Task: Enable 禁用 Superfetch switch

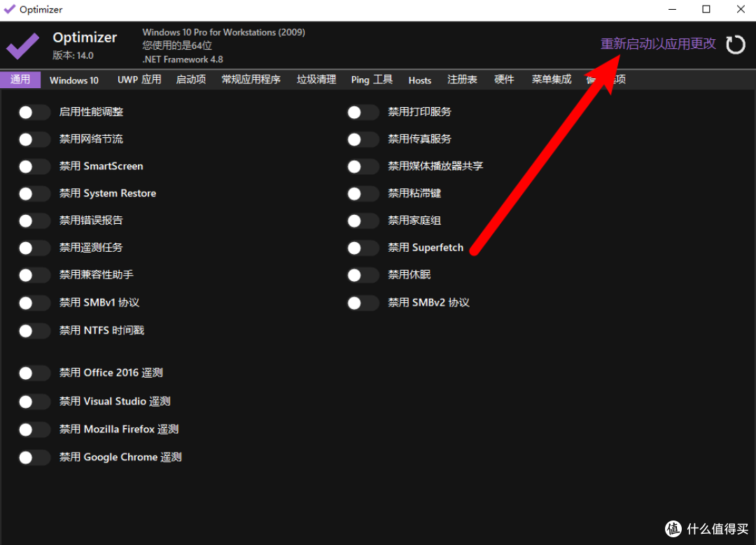Action: (x=363, y=248)
